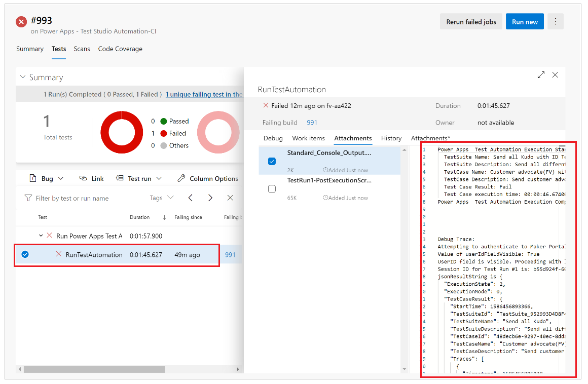Click the more options ellipsis button
The width and height of the screenshot is (588, 384).
click(556, 22)
